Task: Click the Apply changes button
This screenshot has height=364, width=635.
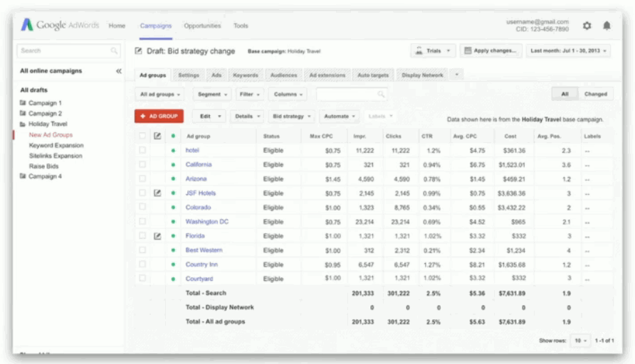Action: pyautogui.click(x=490, y=51)
